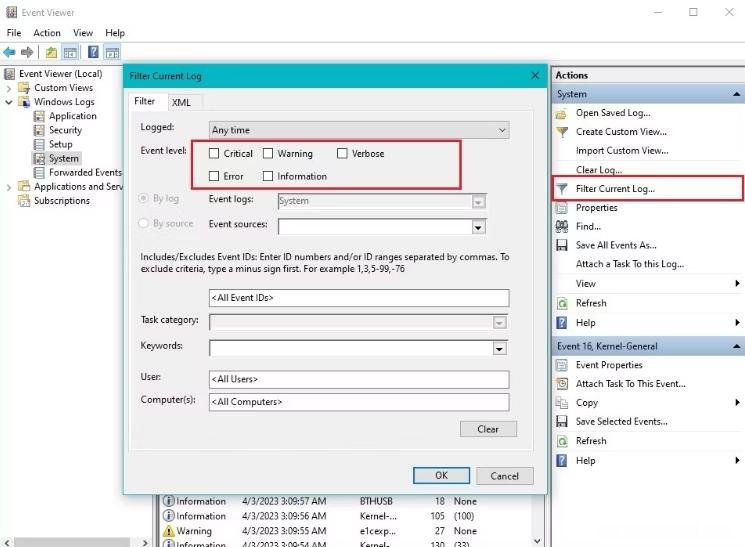Open the Help menu

click(x=115, y=33)
